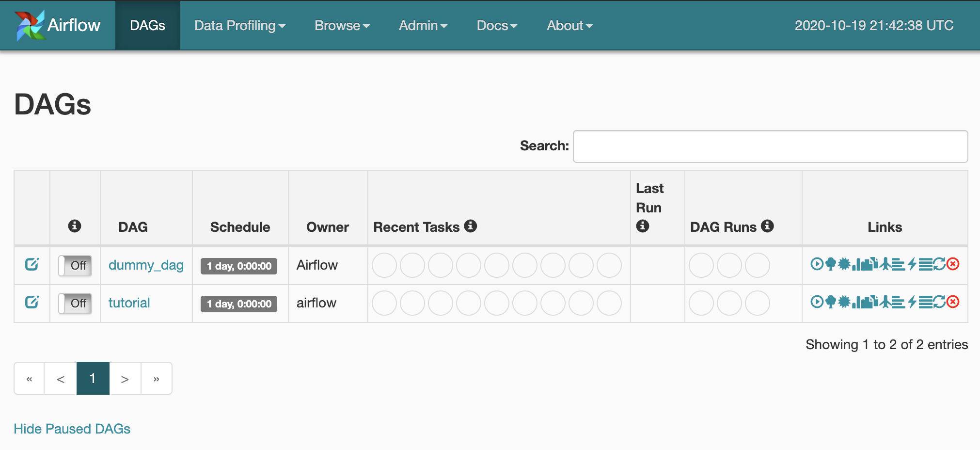Trigger the dummy_dag run with play icon
Viewport: 980px width, 450px height.
coord(817,264)
